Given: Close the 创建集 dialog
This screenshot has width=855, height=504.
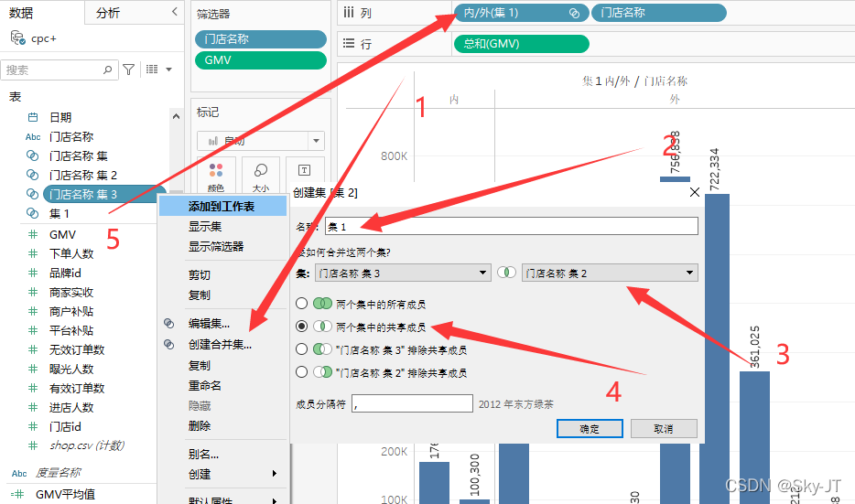Looking at the screenshot, I should coord(694,192).
